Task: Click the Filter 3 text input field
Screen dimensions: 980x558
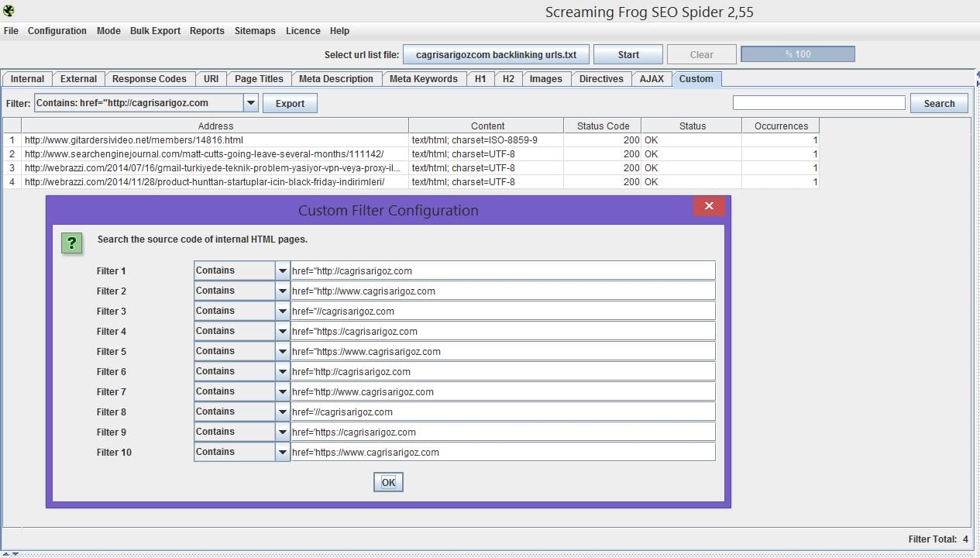Action: [502, 311]
